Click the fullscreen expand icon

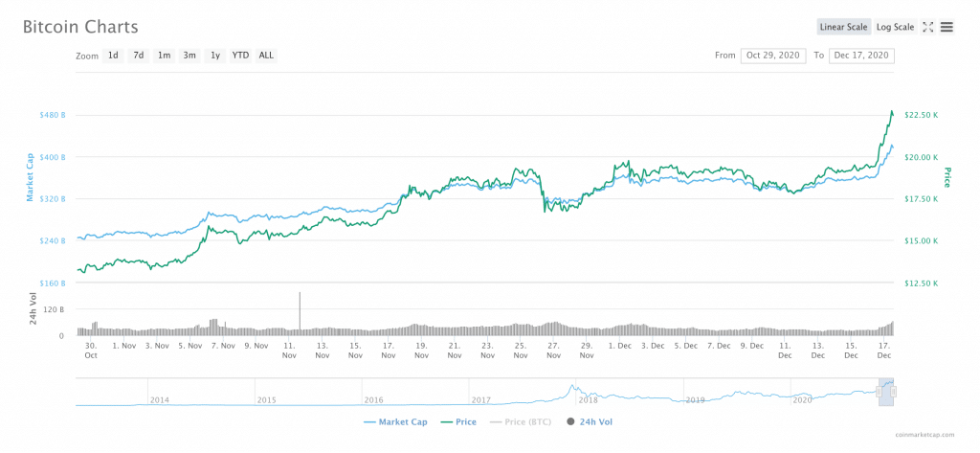click(927, 27)
